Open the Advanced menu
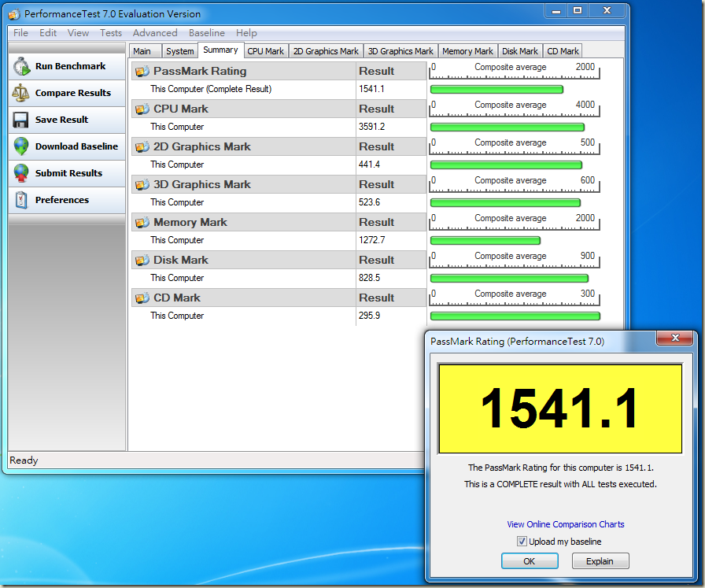Viewport: 705px width, 588px height. (x=155, y=33)
